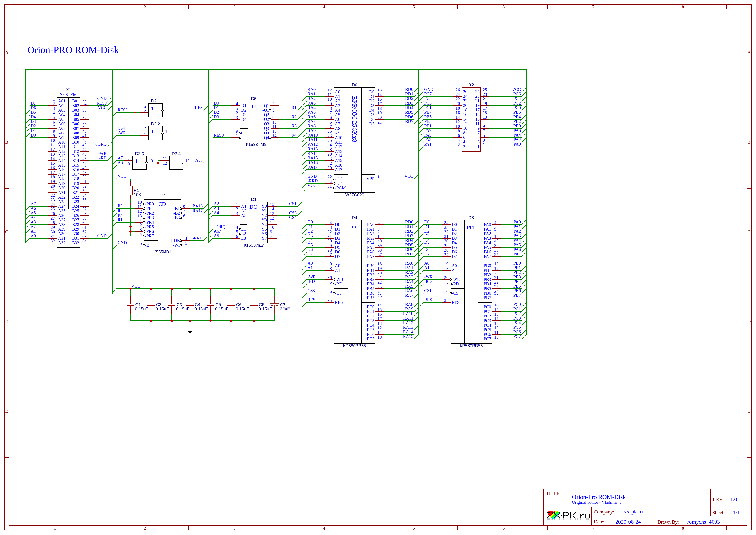Viewport: 756px width, 535px height.
Task: Select the D1 DC decoder chip
Action: 254,222
